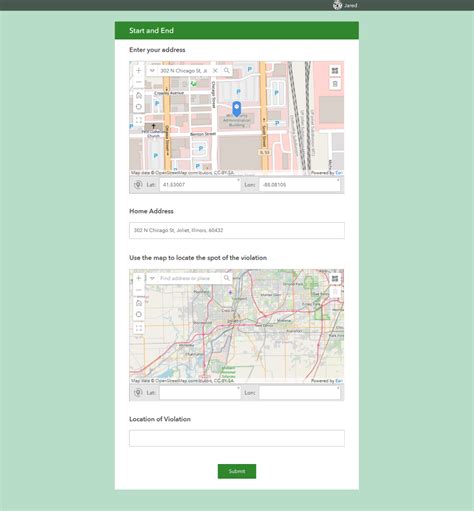This screenshot has width=474, height=511.
Task: Zoom out on the violation map
Action: click(x=139, y=290)
